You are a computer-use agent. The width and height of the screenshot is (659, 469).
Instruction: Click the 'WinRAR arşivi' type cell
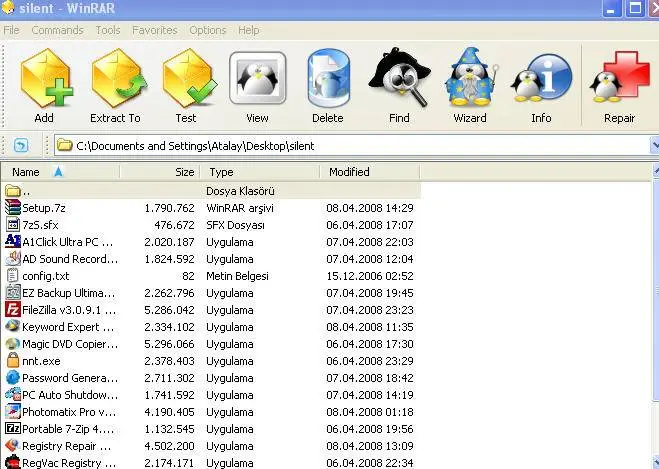click(x=240, y=208)
